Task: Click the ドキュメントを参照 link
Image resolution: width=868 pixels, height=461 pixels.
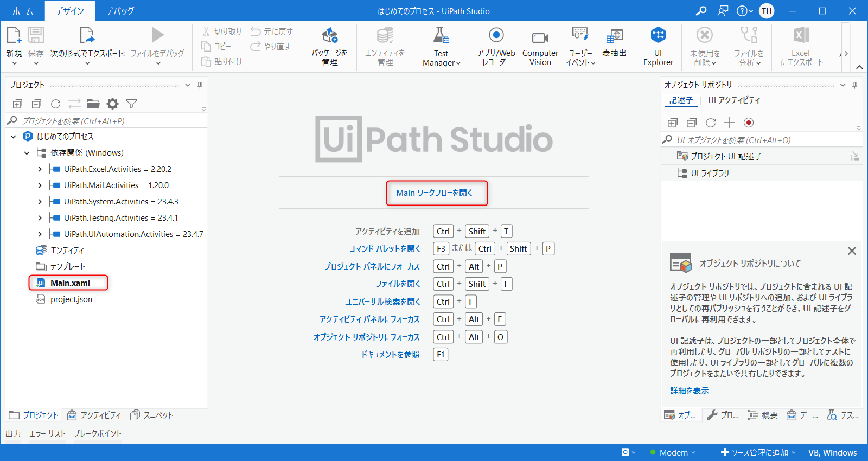Action: pyautogui.click(x=391, y=355)
